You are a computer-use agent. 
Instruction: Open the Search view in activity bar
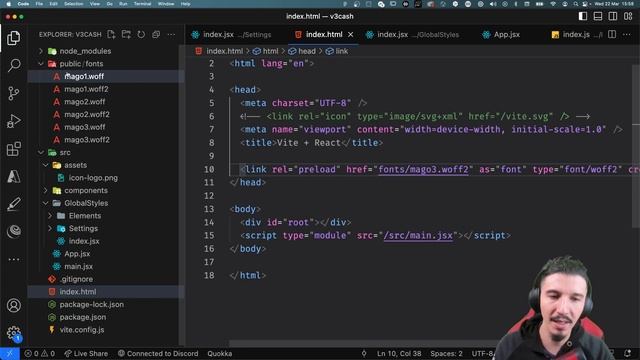point(13,65)
